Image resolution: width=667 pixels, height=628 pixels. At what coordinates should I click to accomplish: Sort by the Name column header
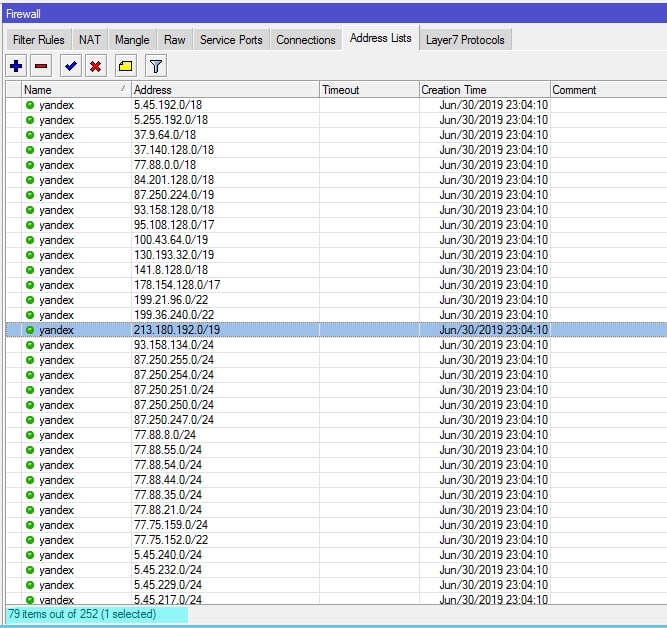pos(76,90)
